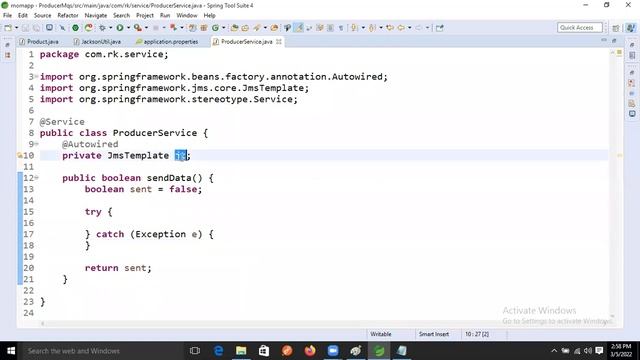This screenshot has width=640, height=360.
Task: Click the Pin Editor icon
Action: coord(440,28)
